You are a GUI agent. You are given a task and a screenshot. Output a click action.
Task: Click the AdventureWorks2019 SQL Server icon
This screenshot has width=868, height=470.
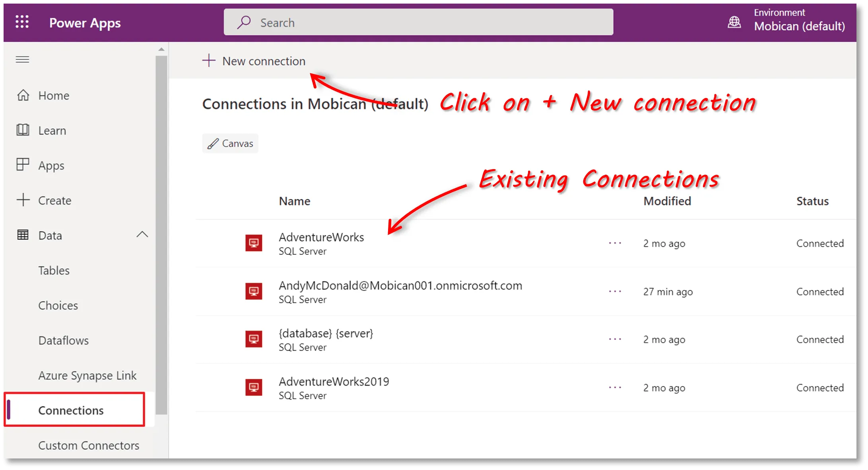click(x=254, y=387)
